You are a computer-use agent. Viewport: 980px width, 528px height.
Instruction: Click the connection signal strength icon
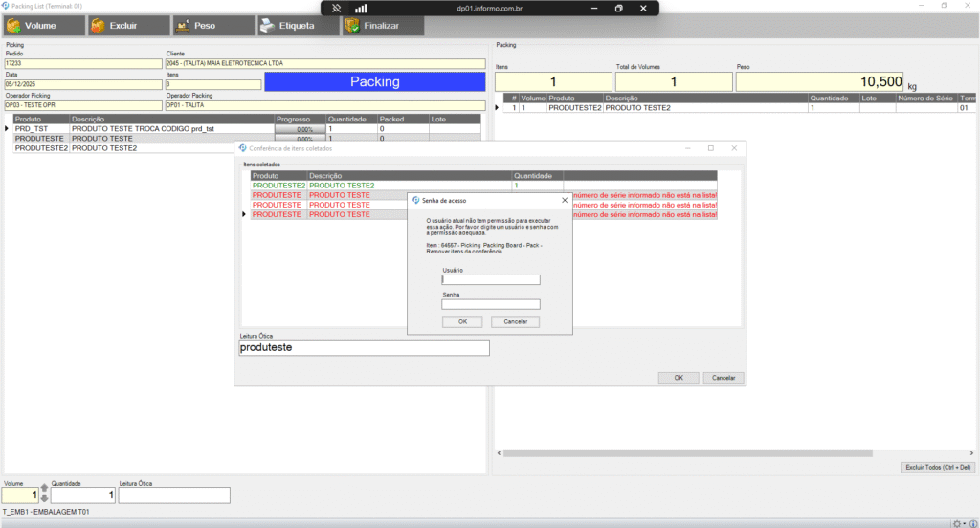[361, 8]
